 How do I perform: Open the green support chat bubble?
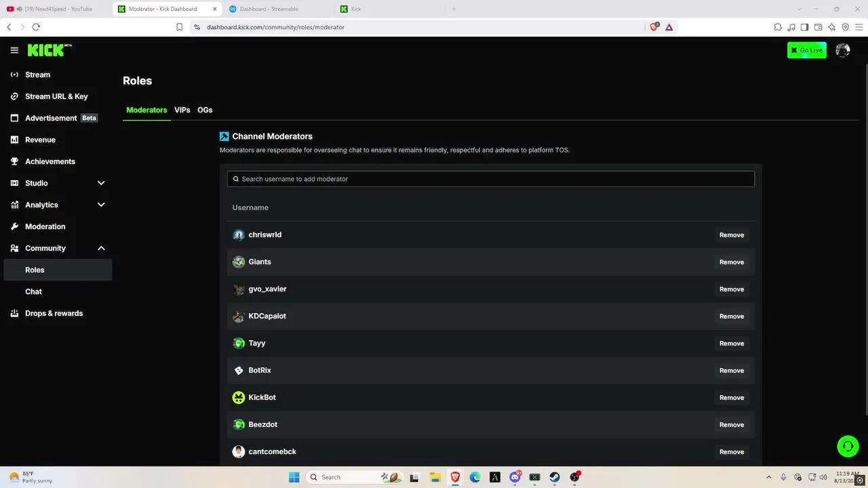coord(848,446)
